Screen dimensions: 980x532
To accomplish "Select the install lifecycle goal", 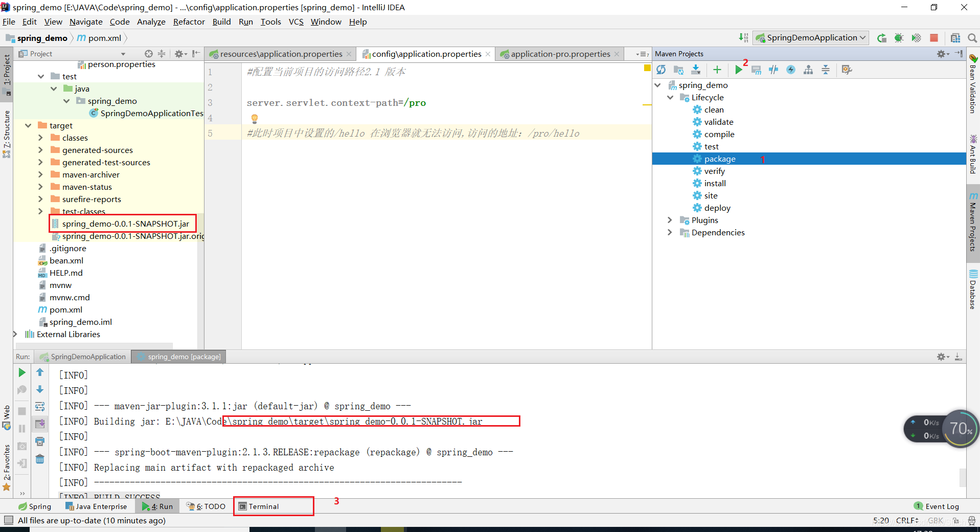I will pos(715,183).
